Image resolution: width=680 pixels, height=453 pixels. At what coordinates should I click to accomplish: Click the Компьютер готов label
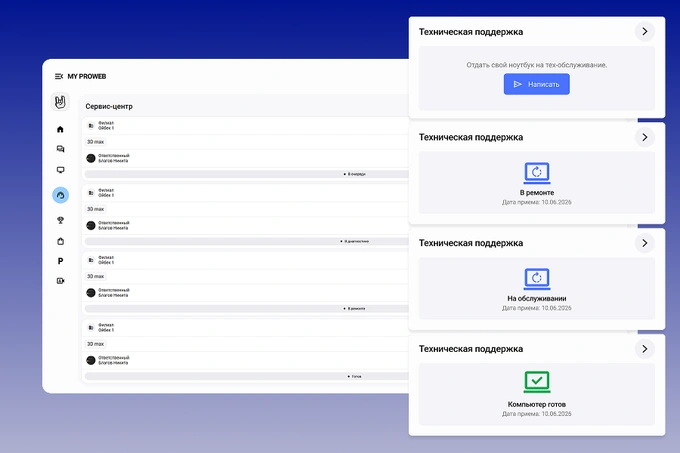pyautogui.click(x=537, y=404)
